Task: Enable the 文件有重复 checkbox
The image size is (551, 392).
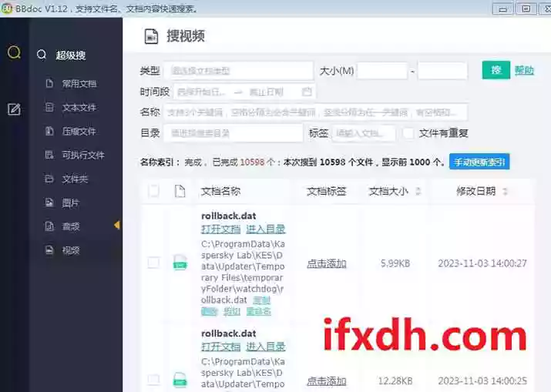Action: tap(408, 133)
